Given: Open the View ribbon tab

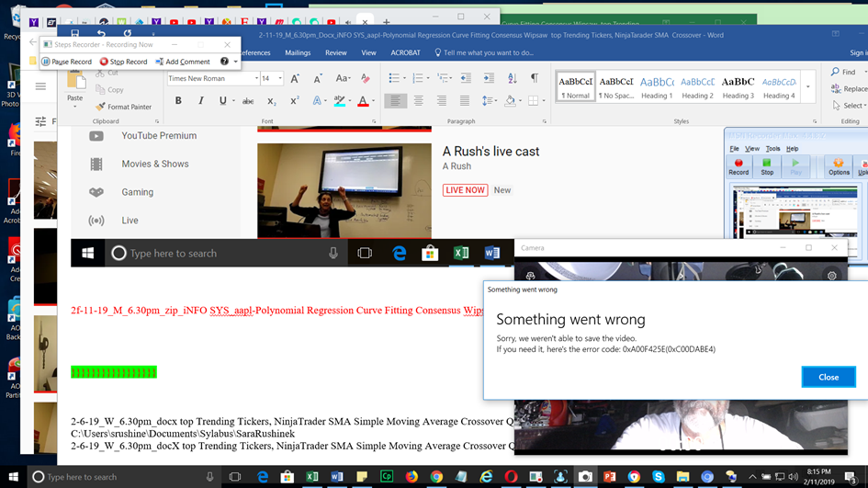Looking at the screenshot, I should 368,52.
